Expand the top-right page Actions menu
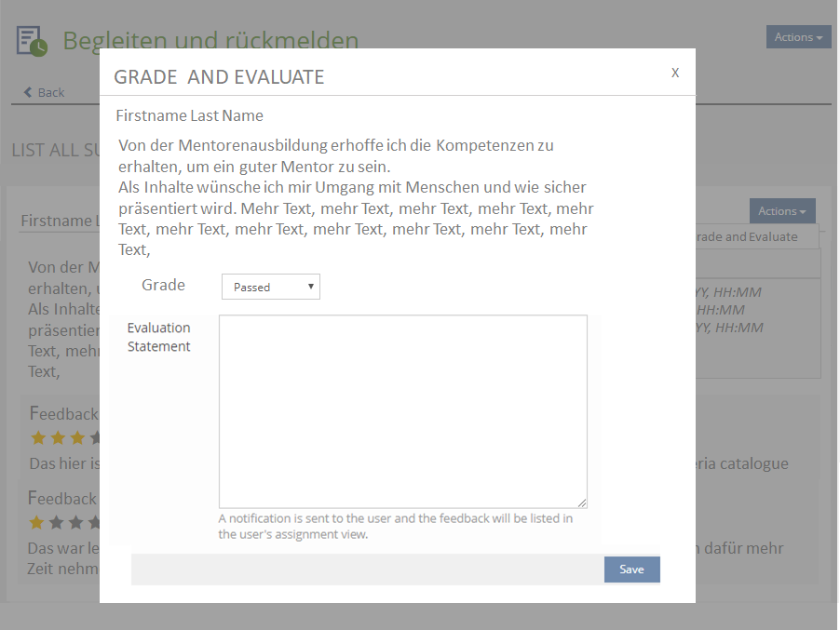This screenshot has width=840, height=630. tap(798, 37)
